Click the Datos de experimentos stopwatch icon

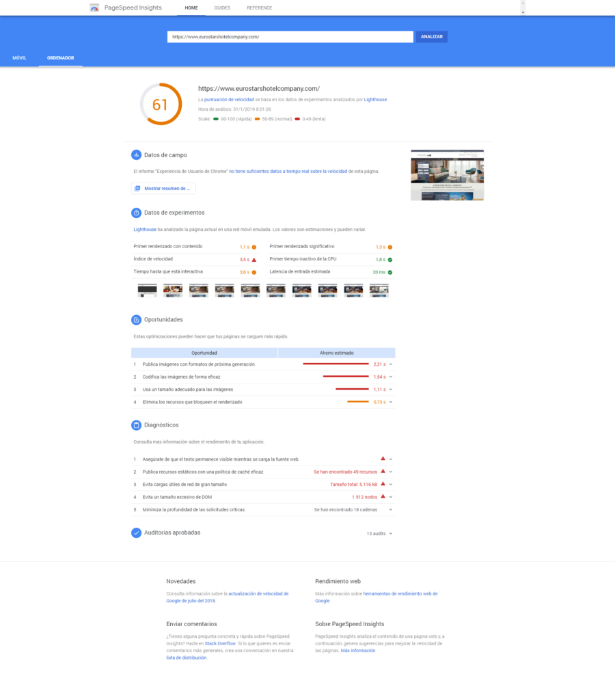(137, 213)
